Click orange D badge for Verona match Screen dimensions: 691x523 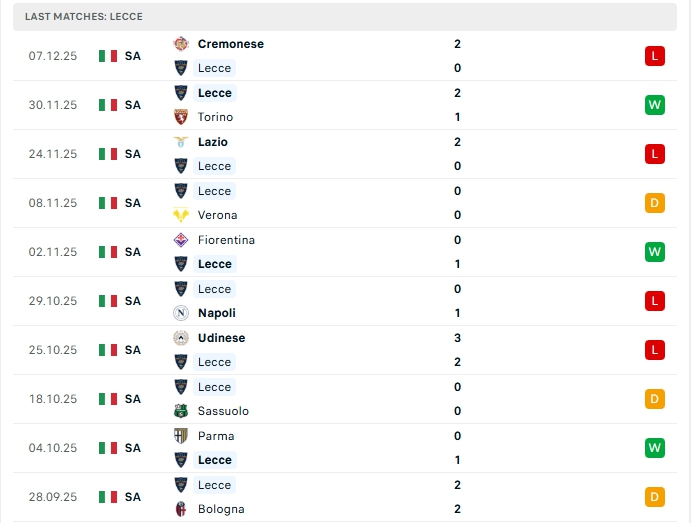(655, 203)
